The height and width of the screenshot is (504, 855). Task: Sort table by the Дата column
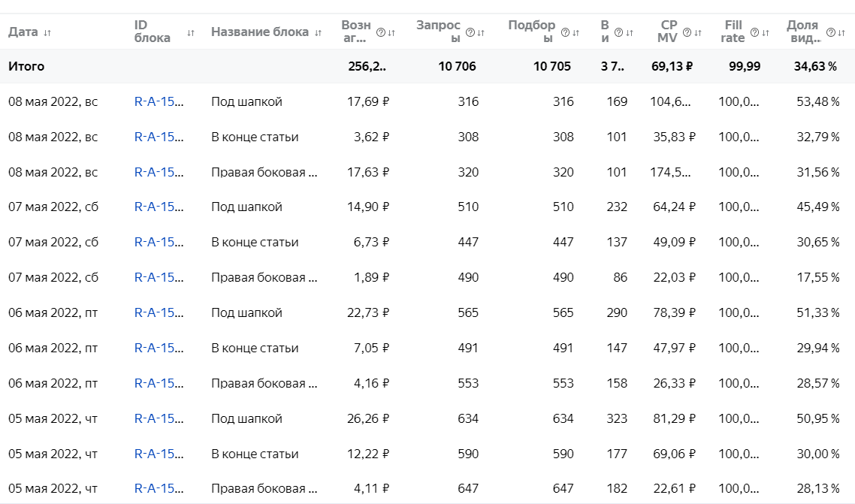[47, 32]
